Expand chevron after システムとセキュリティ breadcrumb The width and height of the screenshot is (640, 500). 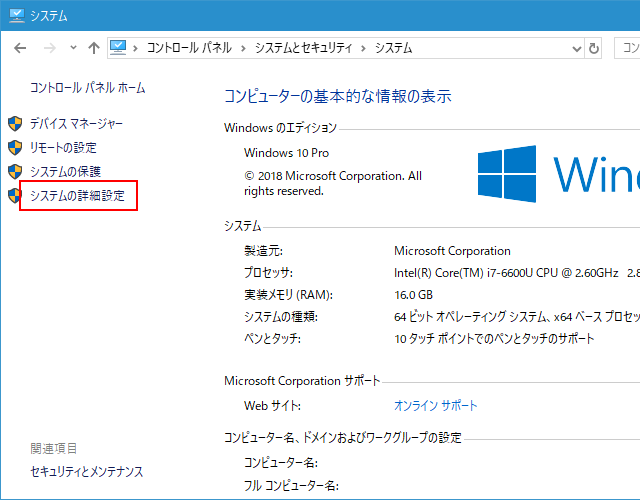point(363,49)
